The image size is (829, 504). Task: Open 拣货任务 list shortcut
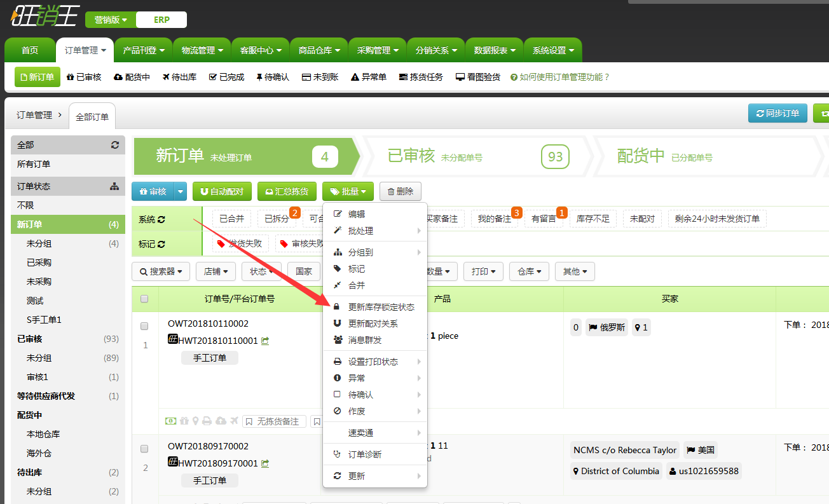pyautogui.click(x=421, y=77)
